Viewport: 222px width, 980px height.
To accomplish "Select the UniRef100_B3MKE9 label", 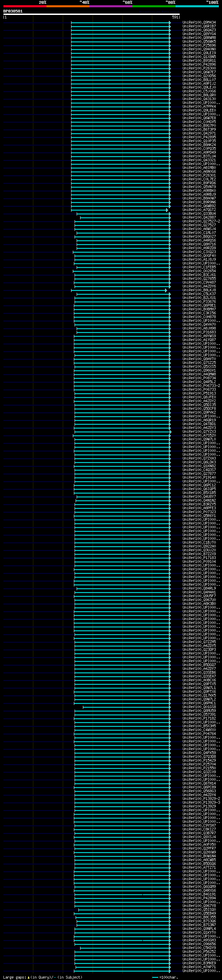I will pos(199,963).
